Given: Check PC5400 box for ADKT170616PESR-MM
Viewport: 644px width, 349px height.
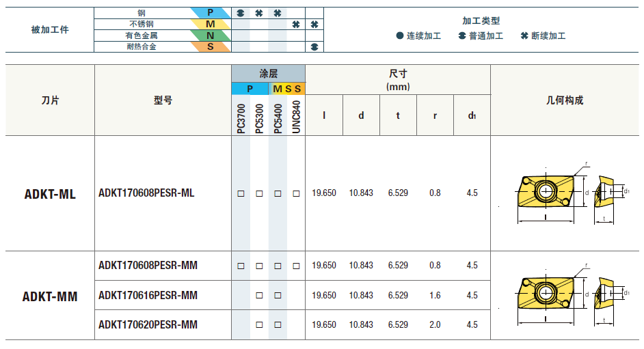Looking at the screenshot, I should 278,295.
